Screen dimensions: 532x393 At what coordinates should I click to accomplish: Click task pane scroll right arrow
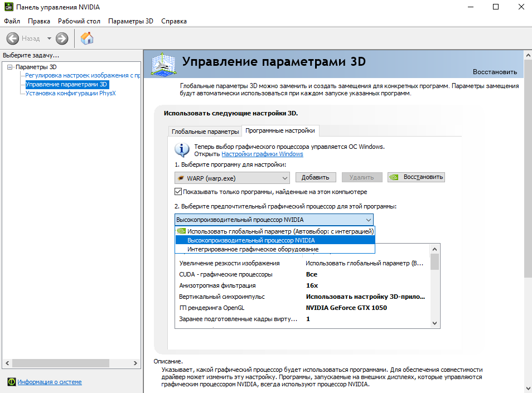[136, 363]
